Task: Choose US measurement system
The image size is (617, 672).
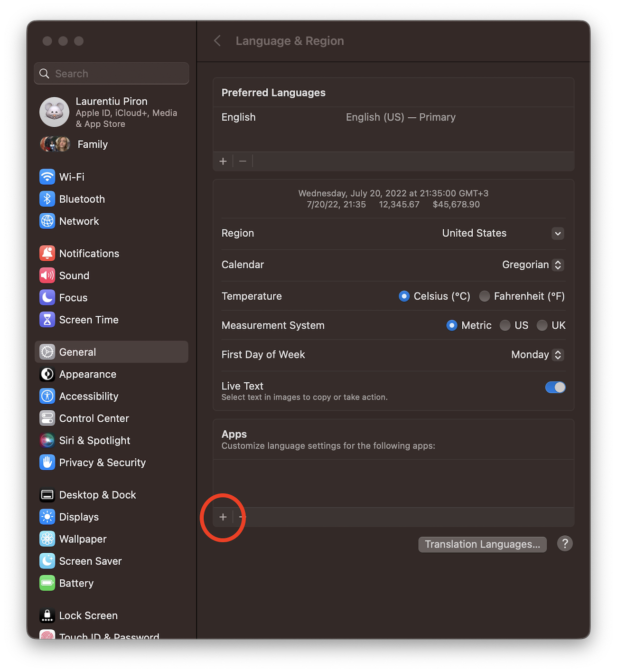Action: click(x=505, y=325)
